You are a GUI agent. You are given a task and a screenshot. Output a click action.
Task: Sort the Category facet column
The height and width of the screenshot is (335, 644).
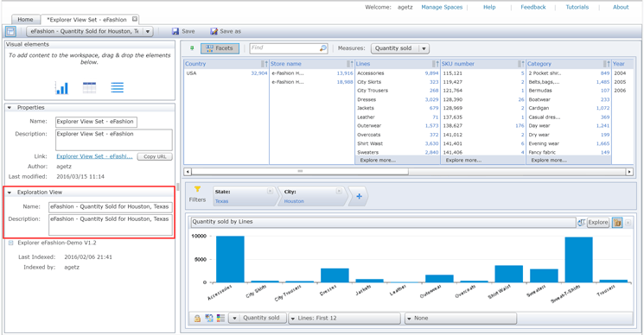[x=607, y=64]
